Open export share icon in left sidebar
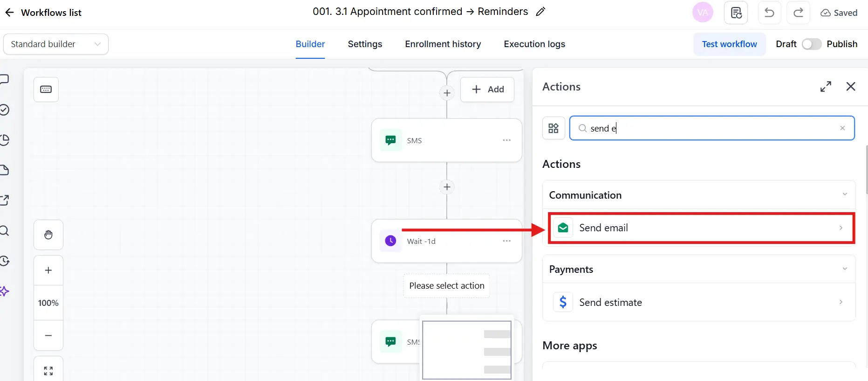This screenshot has width=868, height=381. (x=4, y=201)
